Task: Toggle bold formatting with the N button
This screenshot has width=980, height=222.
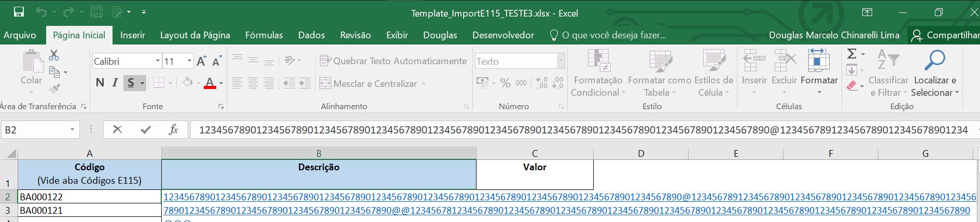Action: coord(100,83)
